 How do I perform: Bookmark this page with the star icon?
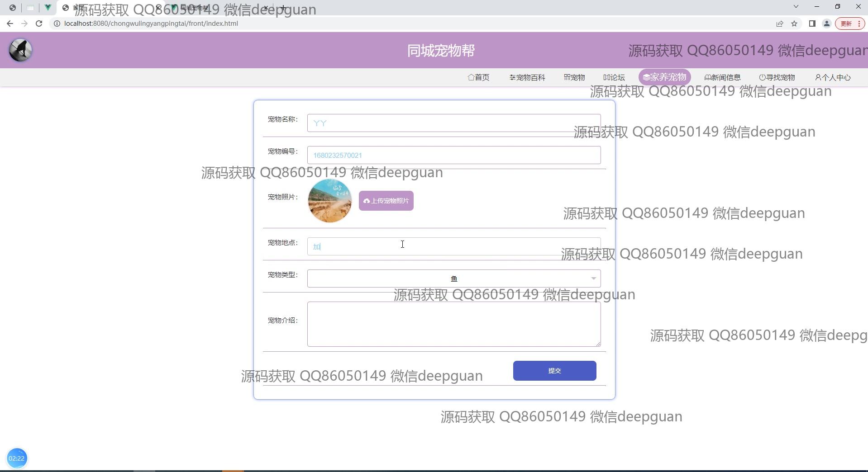point(794,24)
